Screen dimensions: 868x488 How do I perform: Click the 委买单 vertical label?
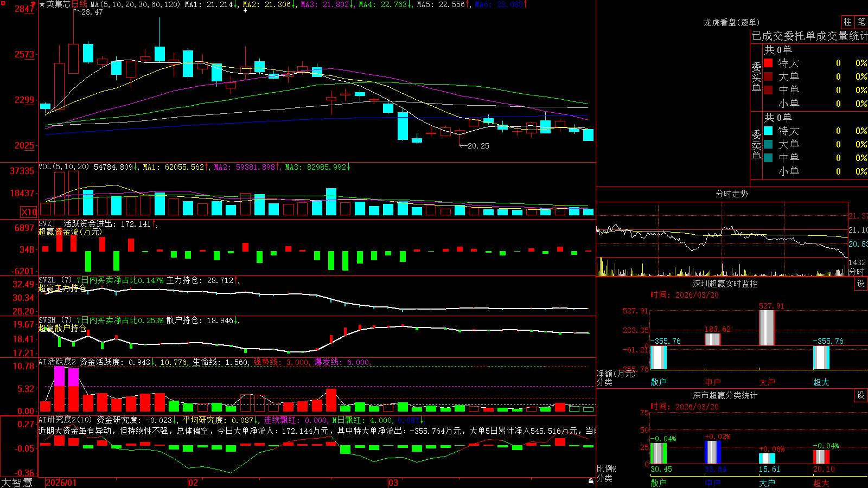tap(756, 77)
